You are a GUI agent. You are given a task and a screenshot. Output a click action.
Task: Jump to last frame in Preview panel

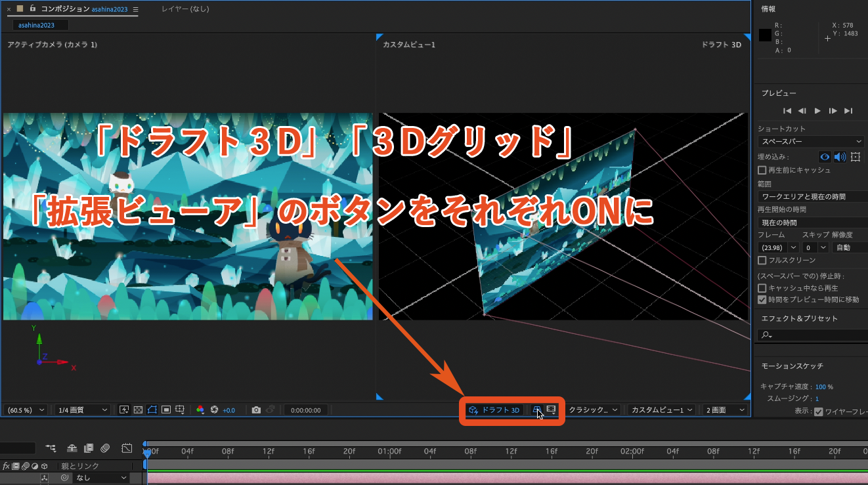[848, 111]
